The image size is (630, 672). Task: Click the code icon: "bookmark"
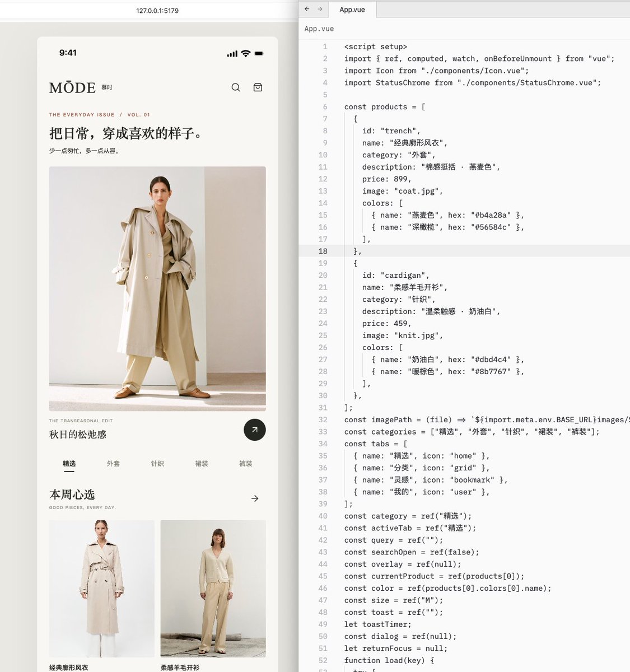click(x=459, y=480)
